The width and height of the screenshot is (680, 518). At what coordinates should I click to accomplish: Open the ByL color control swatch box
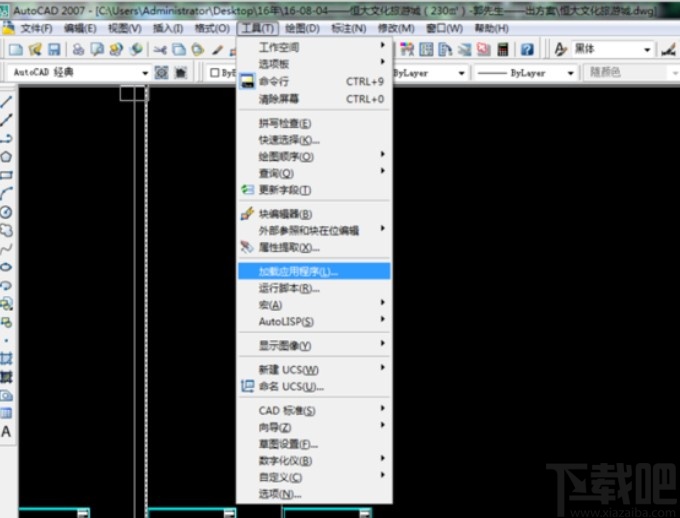[x=220, y=73]
